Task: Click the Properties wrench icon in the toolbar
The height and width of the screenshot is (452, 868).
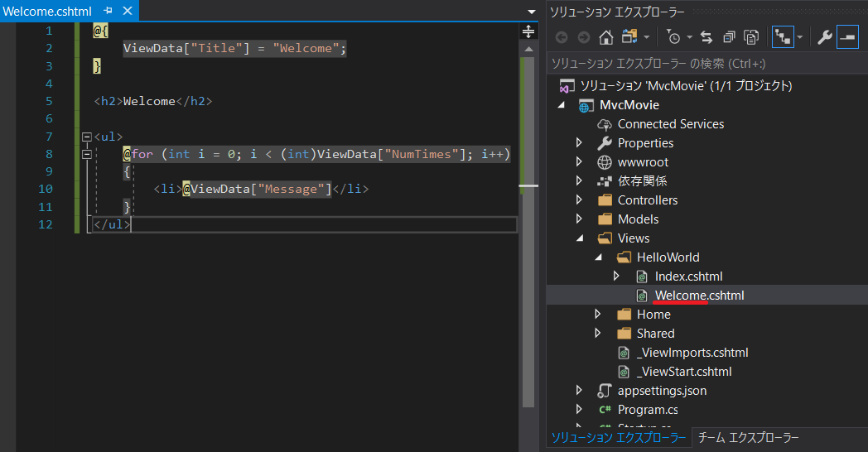Action: (x=825, y=37)
